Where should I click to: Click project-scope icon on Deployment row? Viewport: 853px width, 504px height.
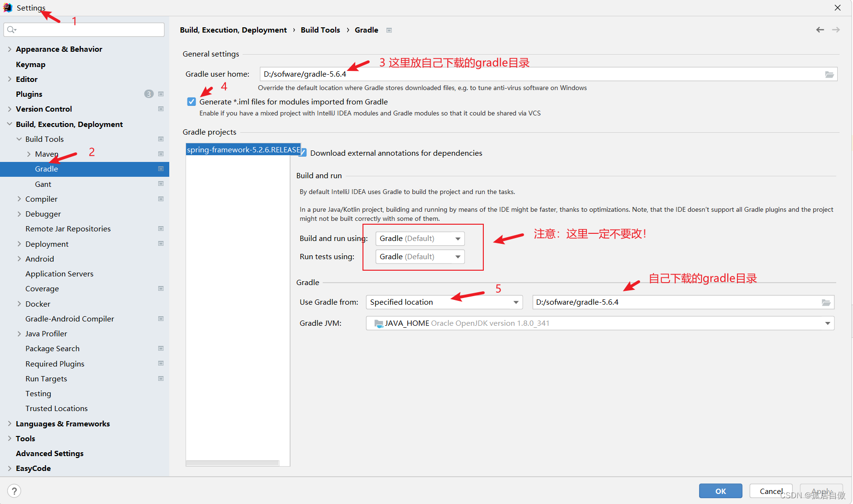tap(161, 244)
